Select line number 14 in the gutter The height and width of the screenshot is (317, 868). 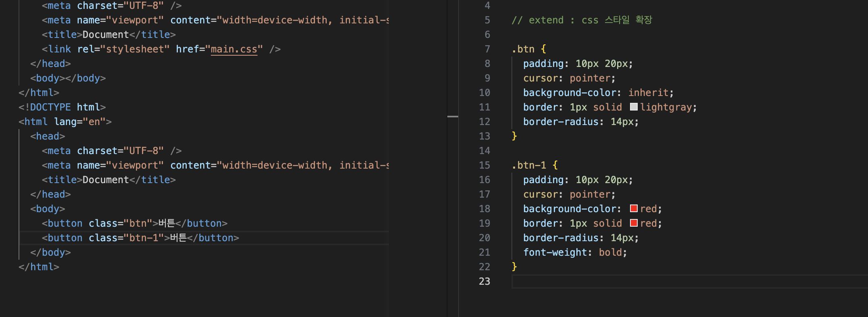[x=484, y=151]
